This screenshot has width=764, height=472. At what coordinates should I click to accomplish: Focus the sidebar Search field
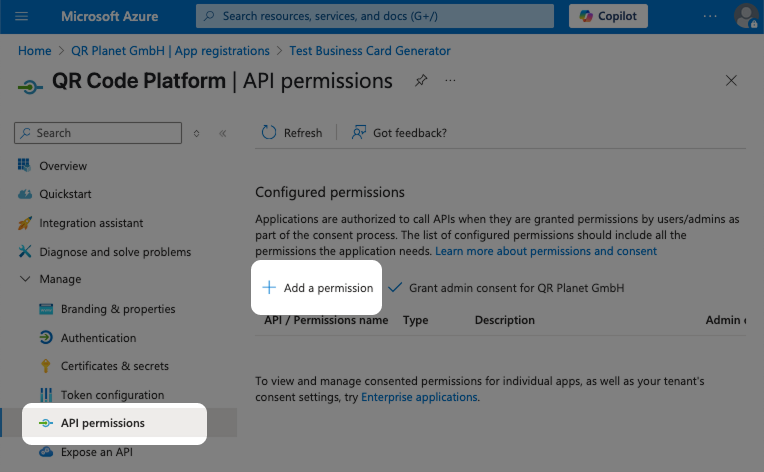point(98,133)
